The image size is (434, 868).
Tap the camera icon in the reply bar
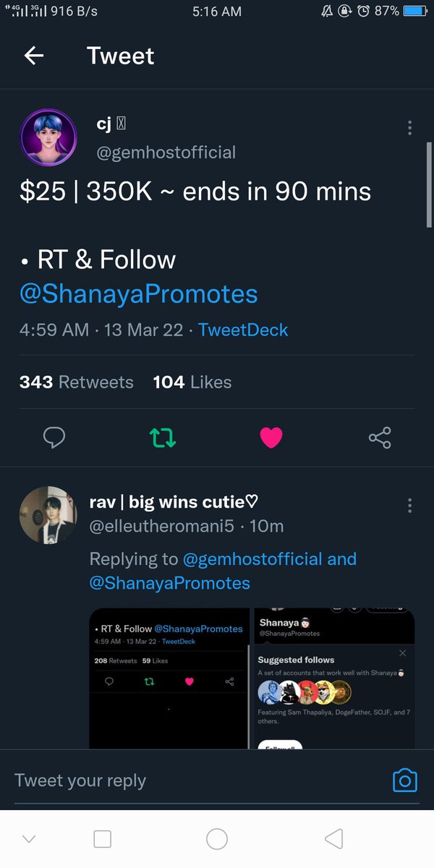pos(405,780)
